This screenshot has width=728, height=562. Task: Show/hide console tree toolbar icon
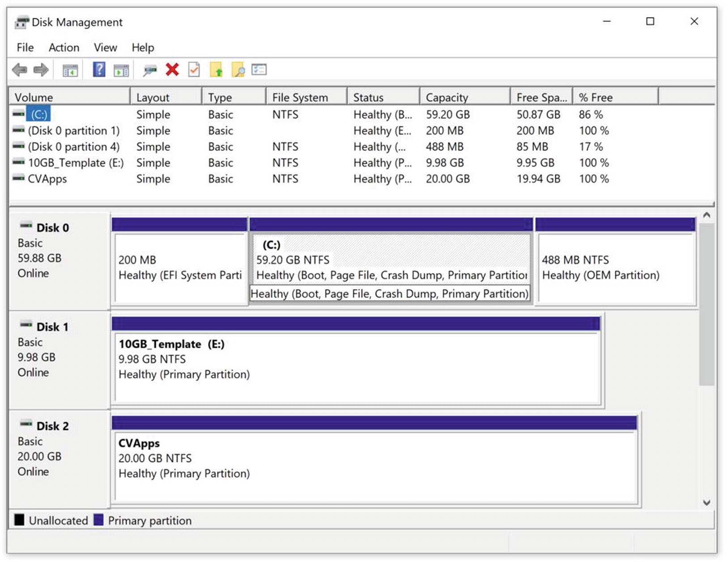point(70,70)
